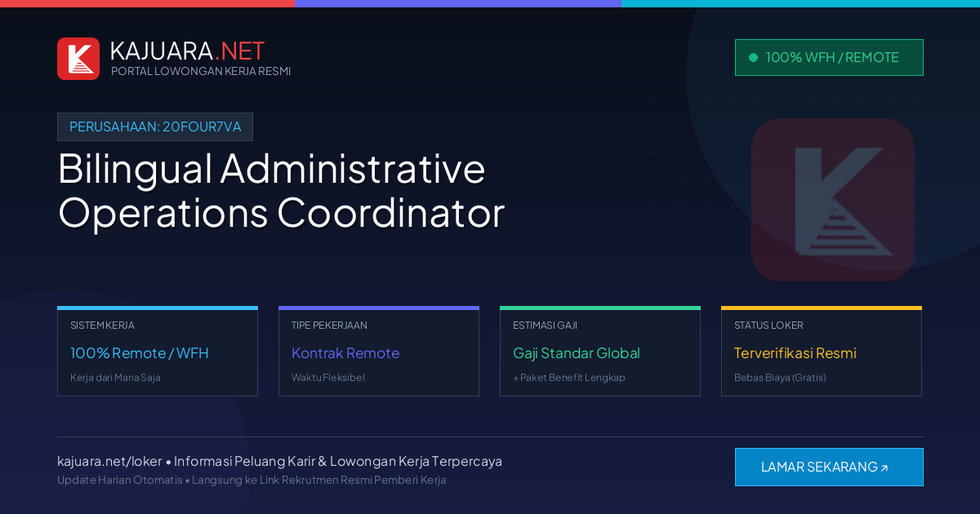Click the LAMAR SEKARANG button
Screen dimensions: 980x514
(x=829, y=467)
